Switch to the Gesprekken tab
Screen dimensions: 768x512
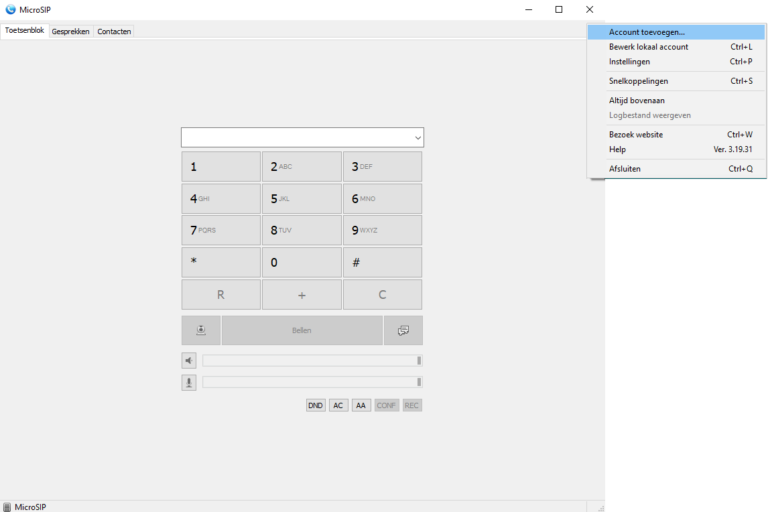pos(71,31)
